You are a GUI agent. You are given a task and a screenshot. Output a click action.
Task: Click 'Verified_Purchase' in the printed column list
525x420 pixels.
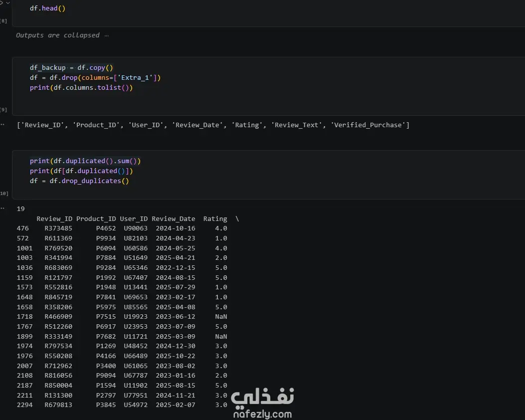(x=368, y=125)
